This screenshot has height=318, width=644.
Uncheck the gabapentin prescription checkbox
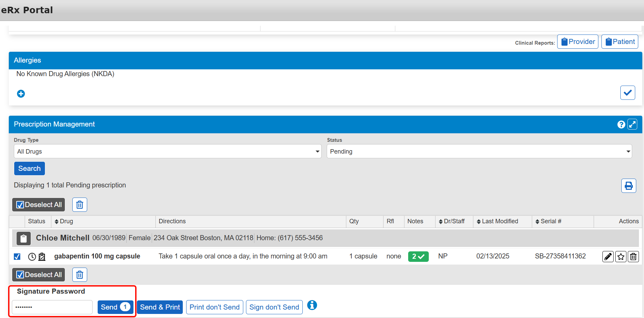pos(17,257)
